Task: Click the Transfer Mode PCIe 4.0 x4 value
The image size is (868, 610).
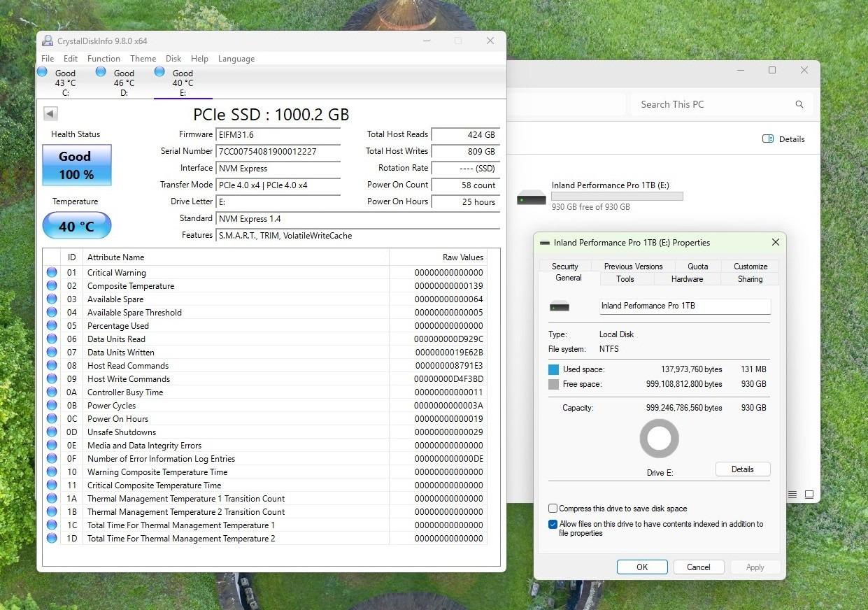Action: tap(278, 185)
